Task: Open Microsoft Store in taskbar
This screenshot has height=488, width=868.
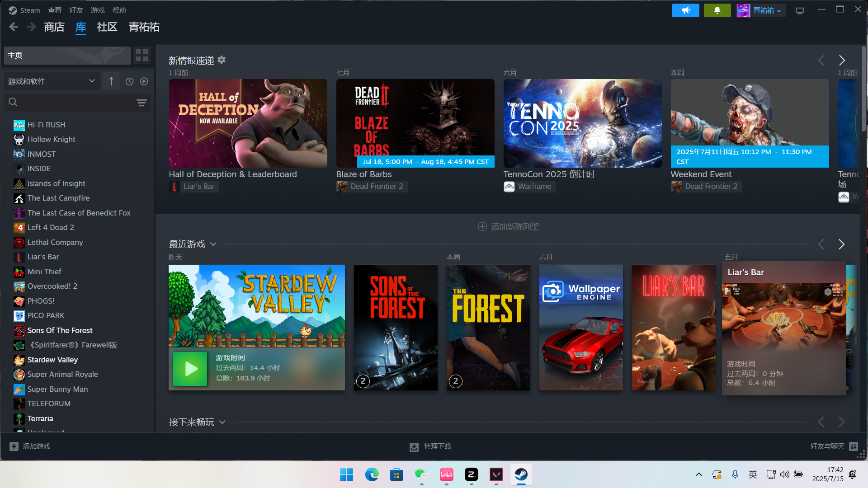Action: tap(396, 474)
